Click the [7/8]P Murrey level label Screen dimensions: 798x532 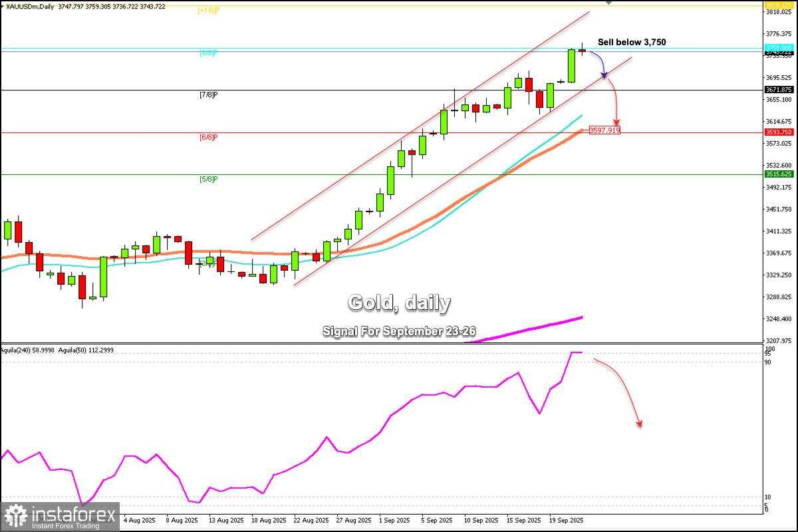(x=207, y=95)
